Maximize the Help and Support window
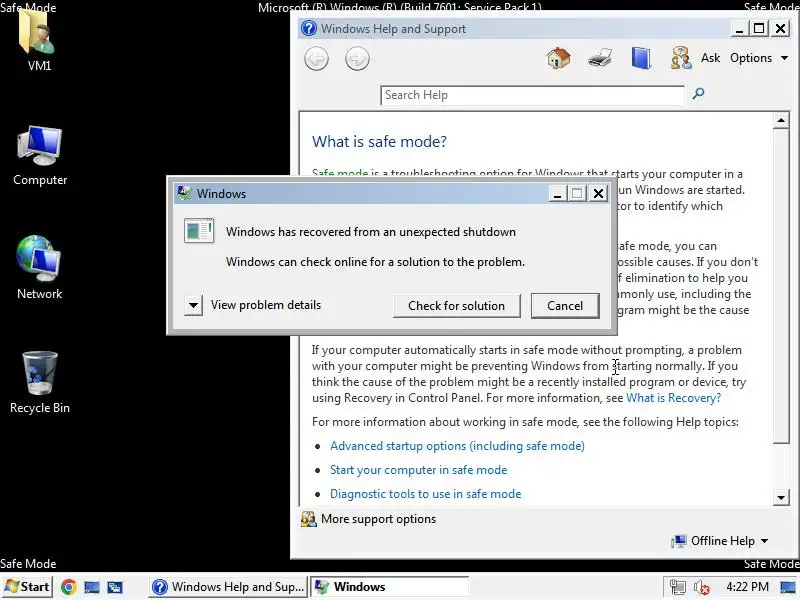Screen dimensions: 800x600 click(759, 29)
